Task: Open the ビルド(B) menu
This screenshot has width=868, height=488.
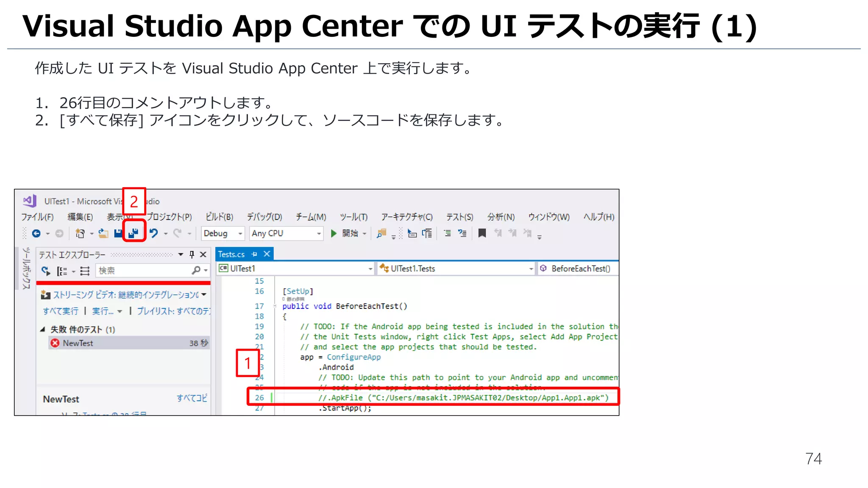Action: (x=220, y=217)
